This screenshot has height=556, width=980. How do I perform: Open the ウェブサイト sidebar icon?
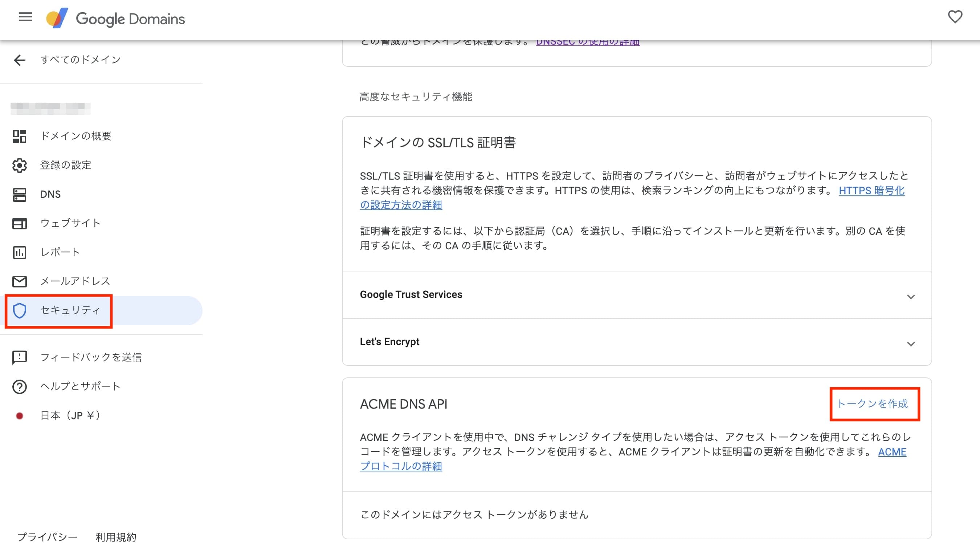pos(20,224)
